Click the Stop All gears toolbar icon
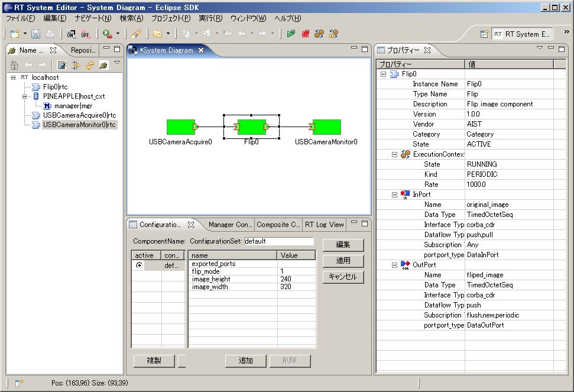 coord(333,34)
